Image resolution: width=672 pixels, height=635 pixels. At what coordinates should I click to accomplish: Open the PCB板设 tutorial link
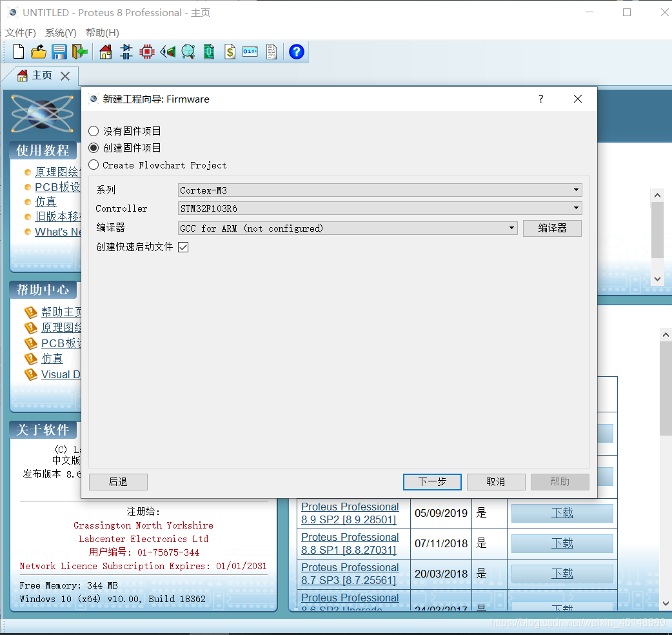click(x=58, y=187)
